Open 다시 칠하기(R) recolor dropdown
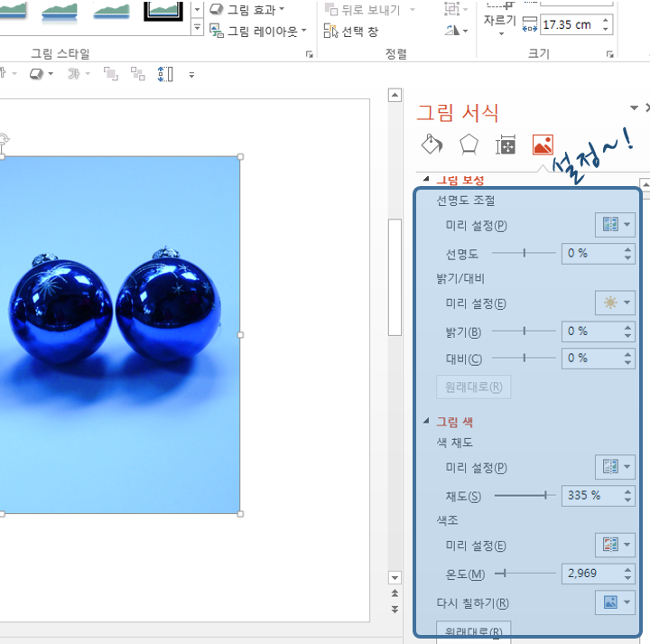Viewport: 650px width, 644px height. (615, 602)
